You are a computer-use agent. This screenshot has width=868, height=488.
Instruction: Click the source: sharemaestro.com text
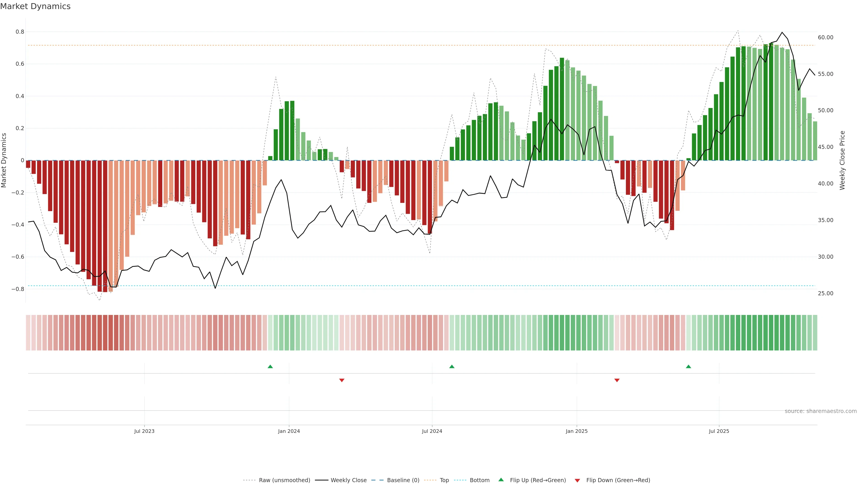(821, 411)
